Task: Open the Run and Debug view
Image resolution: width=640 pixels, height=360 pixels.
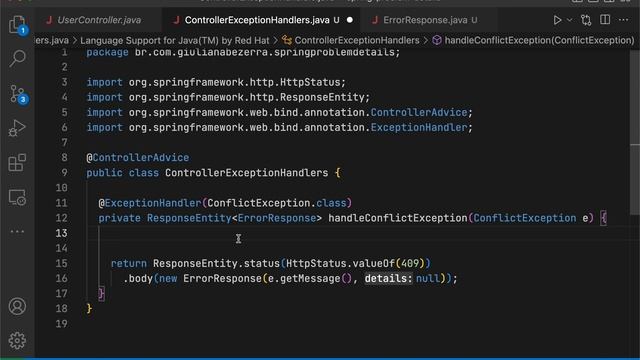Action: (17, 128)
